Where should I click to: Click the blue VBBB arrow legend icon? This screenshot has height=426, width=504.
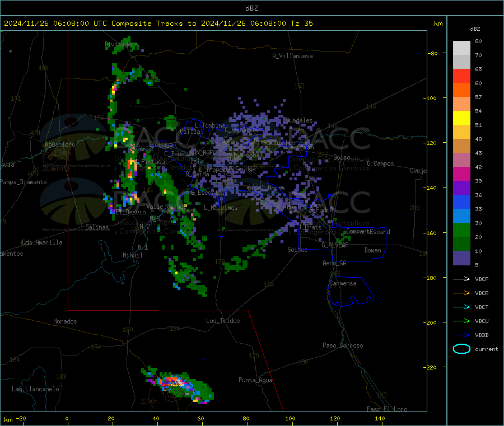tap(461, 335)
